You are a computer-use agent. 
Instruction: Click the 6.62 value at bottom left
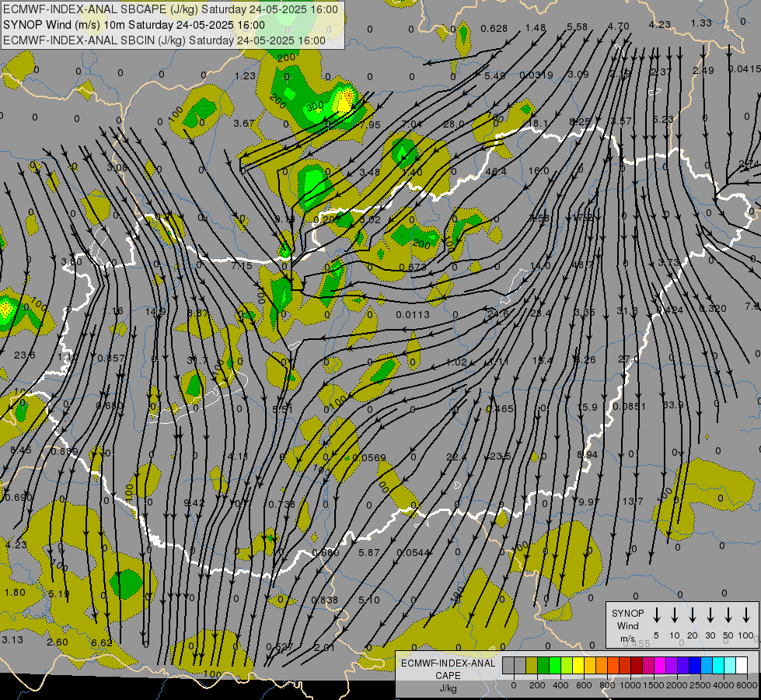101,642
